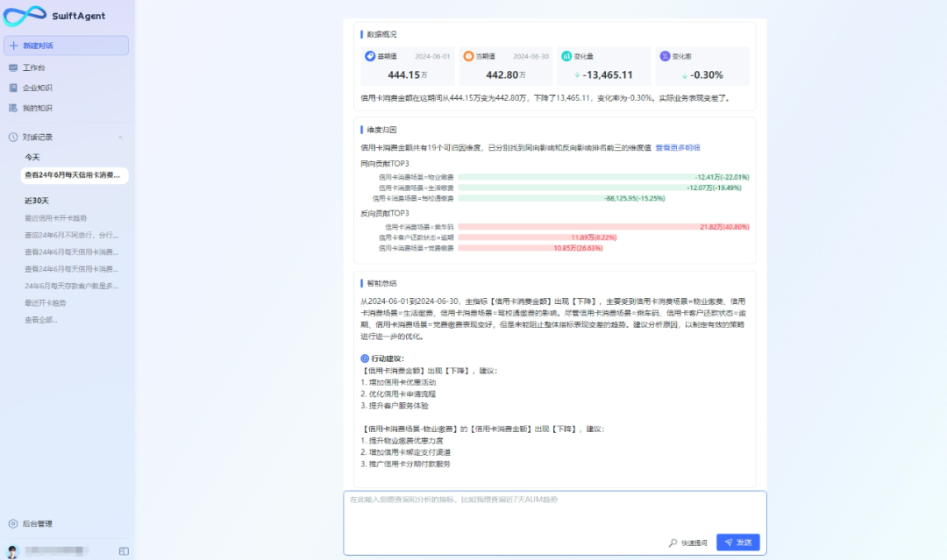
Task: Click the green bar labeled -12.41万(-22.01%)
Action: (603, 177)
